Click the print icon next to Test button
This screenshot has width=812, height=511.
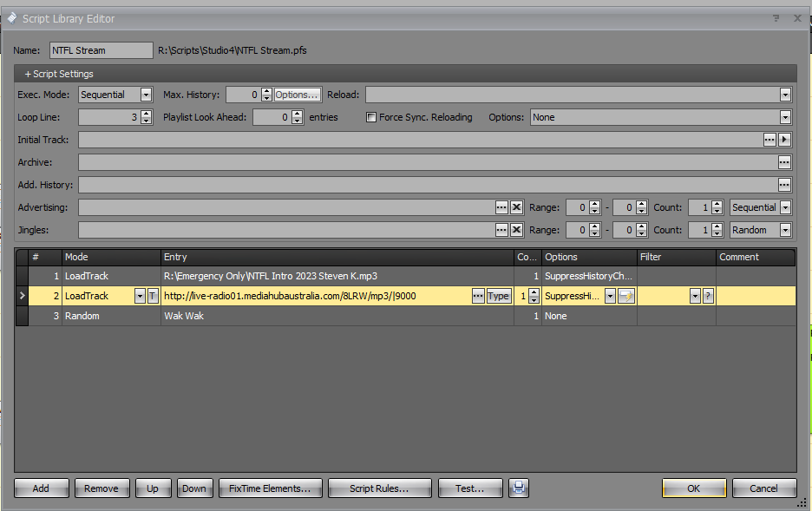pyautogui.click(x=518, y=488)
